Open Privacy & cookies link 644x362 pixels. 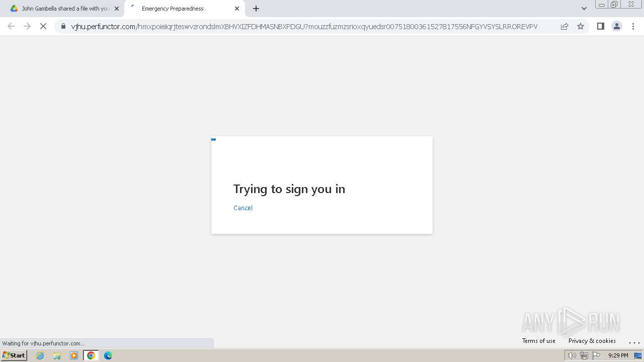click(x=592, y=341)
